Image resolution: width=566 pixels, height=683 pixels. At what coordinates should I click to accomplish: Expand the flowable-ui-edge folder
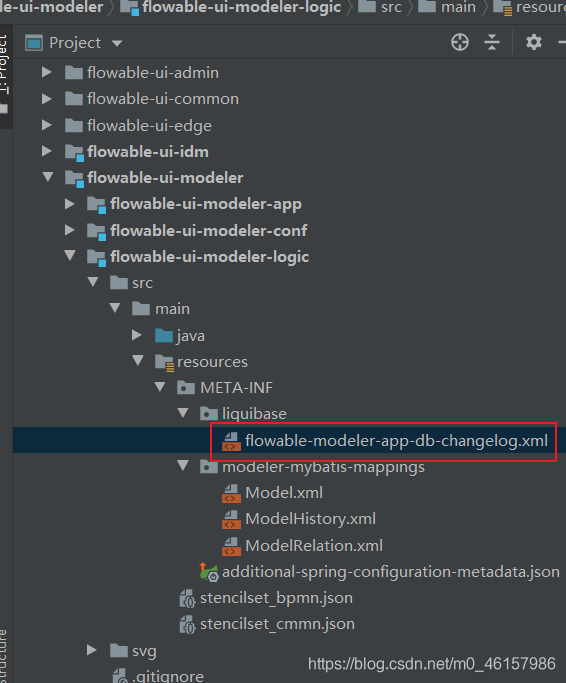tap(47, 125)
